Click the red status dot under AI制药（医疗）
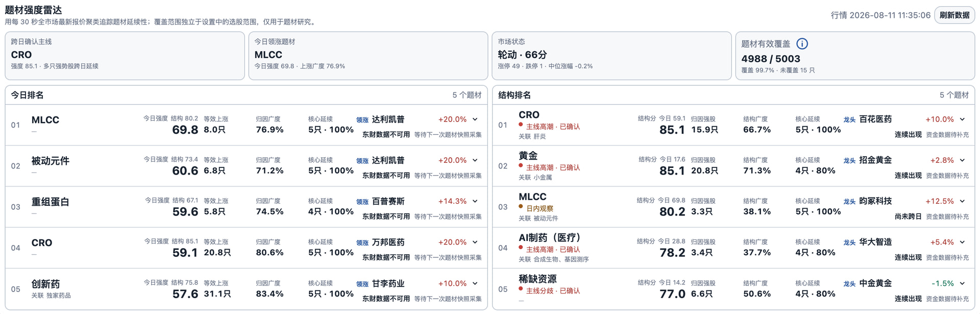The image size is (980, 314). tap(521, 248)
